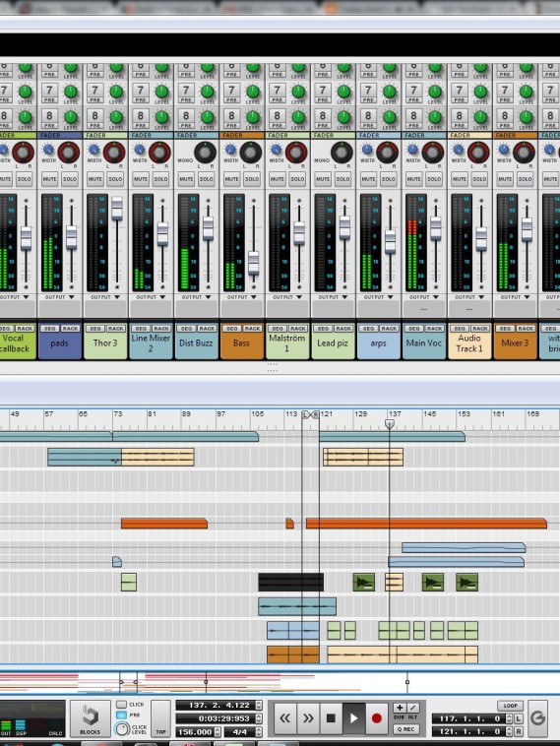Click the right loop locator in ruler
Image resolution: width=560 pixels, height=746 pixels.
click(x=316, y=415)
